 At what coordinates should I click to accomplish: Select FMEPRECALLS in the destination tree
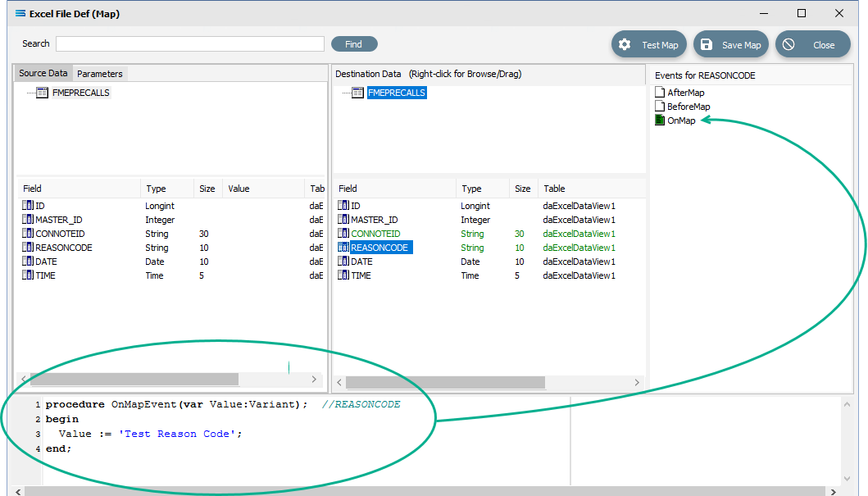click(397, 93)
